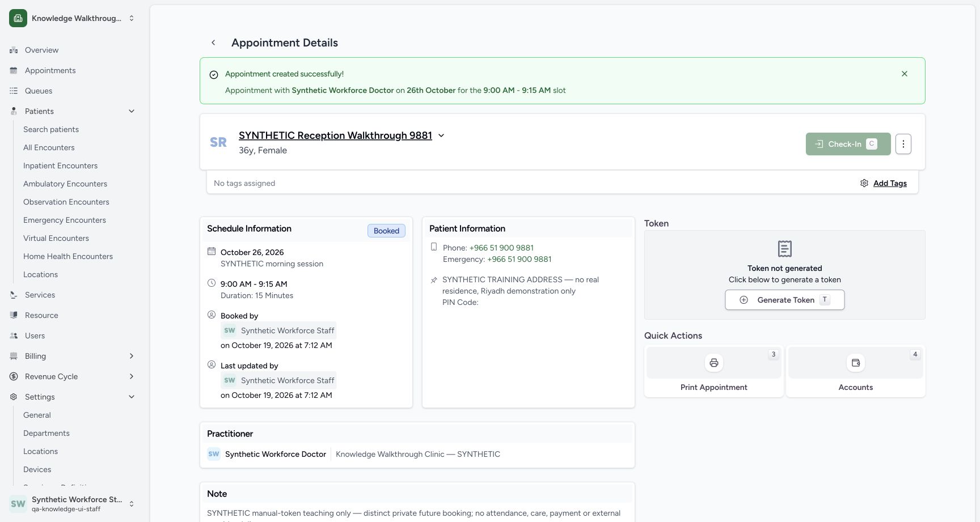Image resolution: width=980 pixels, height=522 pixels.
Task: Click the Add Tags link
Action: tap(890, 183)
